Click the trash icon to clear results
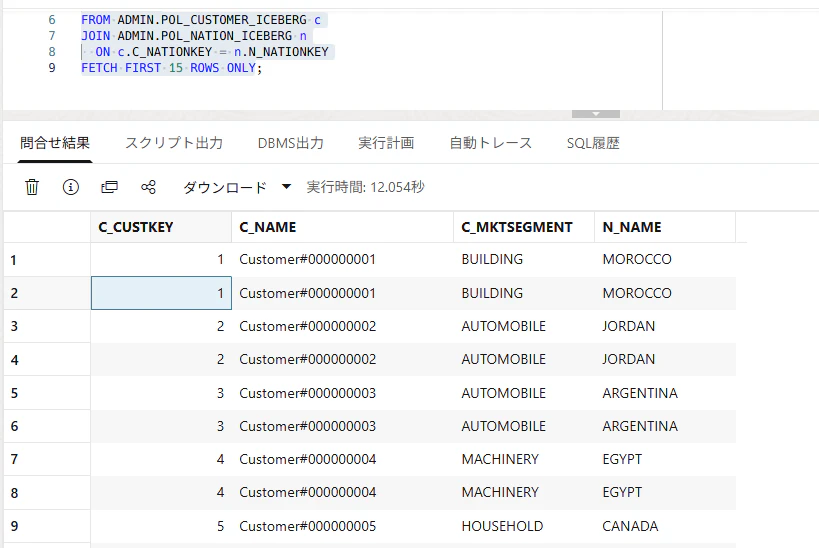 point(32,186)
